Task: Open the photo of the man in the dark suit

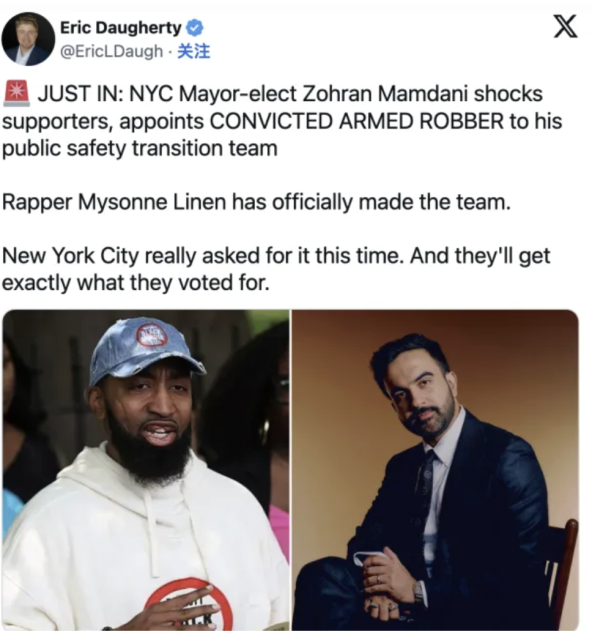Action: pos(435,470)
